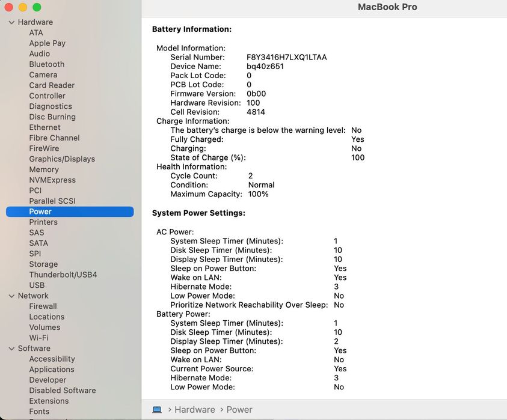Select NVMExpress in the sidebar
This screenshot has width=507, height=420.
click(52, 180)
